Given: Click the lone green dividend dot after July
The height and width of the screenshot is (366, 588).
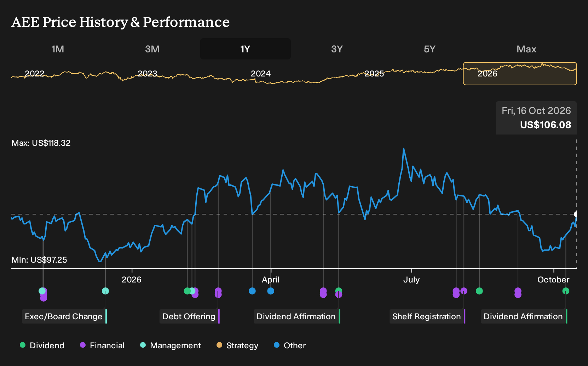Looking at the screenshot, I should [x=479, y=291].
